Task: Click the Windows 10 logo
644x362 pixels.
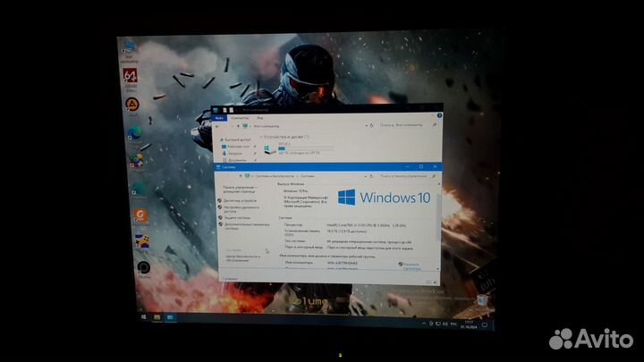Action: tap(384, 198)
